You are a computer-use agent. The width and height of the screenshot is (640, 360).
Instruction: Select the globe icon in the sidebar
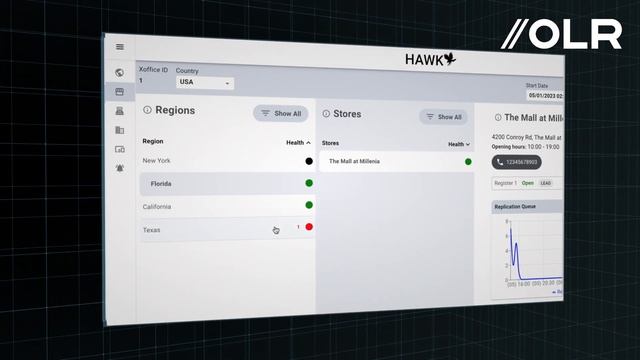(120, 73)
